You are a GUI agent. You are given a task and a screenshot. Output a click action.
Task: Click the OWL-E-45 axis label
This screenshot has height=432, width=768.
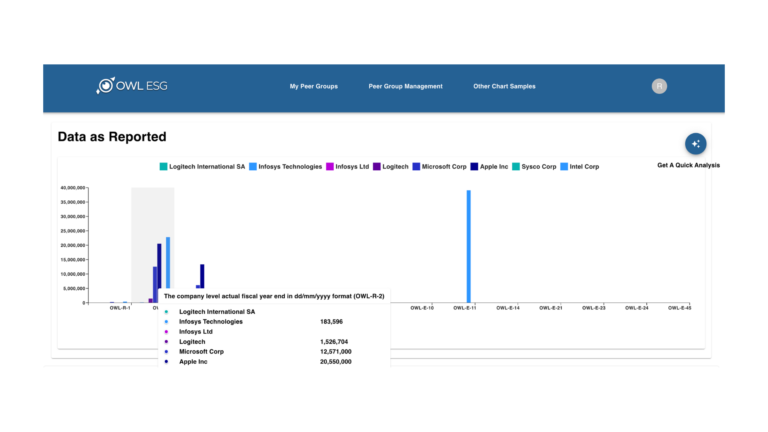[679, 308]
